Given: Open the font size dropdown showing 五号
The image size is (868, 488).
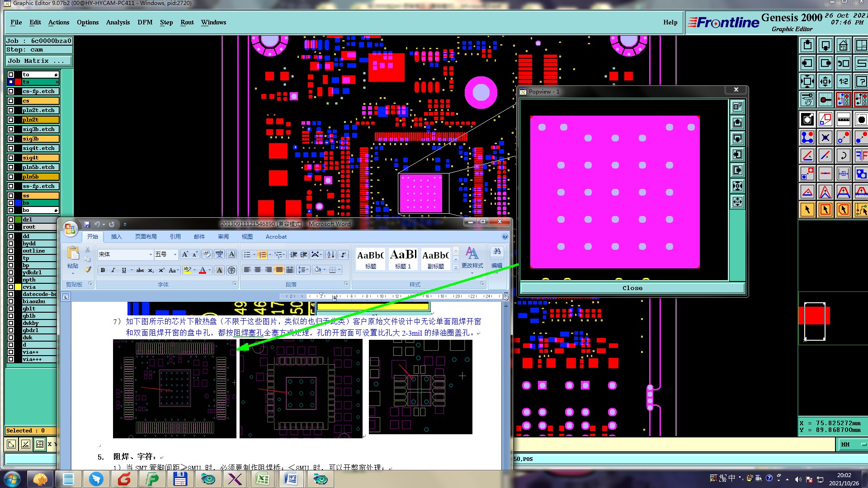Looking at the screenshot, I should coord(175,254).
